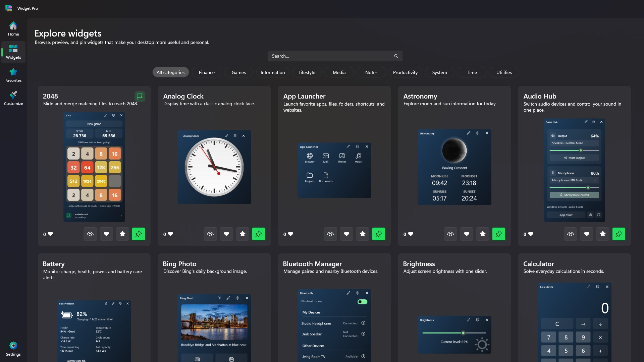Expand the Leaderboard row chevron in 2048
Viewport: 644px width, 362px height.
[121, 216]
